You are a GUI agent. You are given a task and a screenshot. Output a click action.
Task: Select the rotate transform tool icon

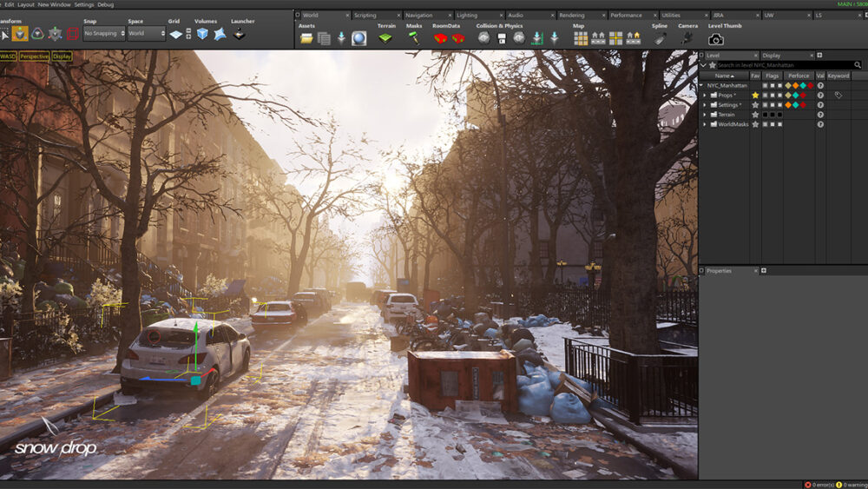pos(37,35)
